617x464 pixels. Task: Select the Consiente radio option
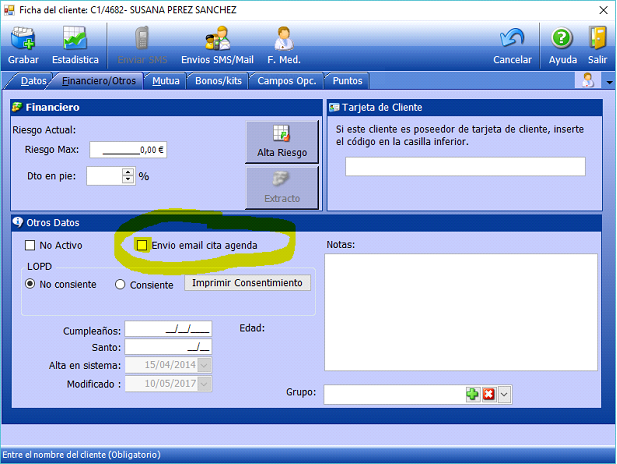click(x=121, y=284)
